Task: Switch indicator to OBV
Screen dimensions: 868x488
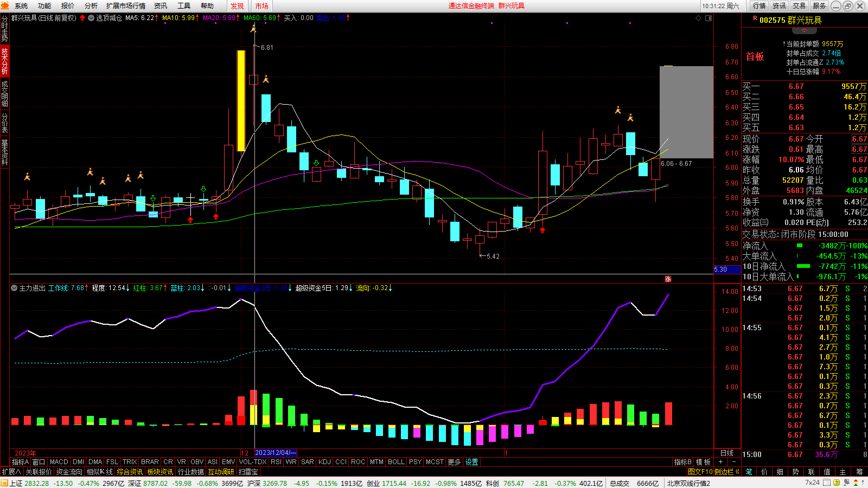Action: pos(197,462)
